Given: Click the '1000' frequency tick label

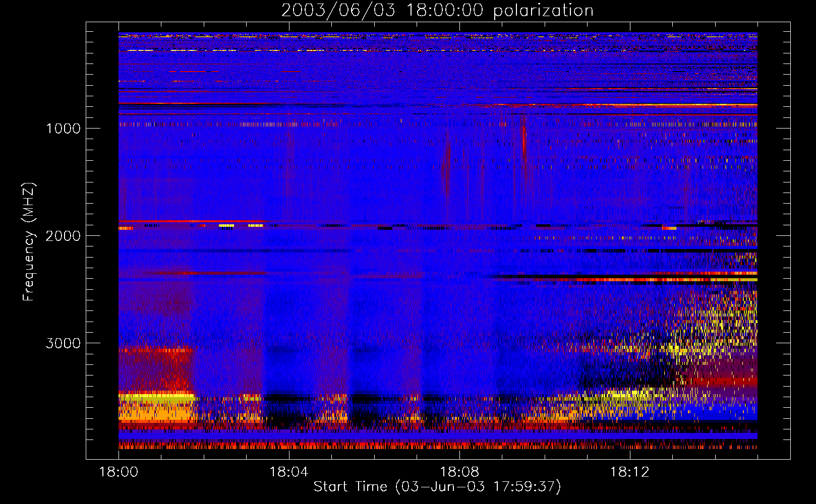Looking at the screenshot, I should point(63,129).
